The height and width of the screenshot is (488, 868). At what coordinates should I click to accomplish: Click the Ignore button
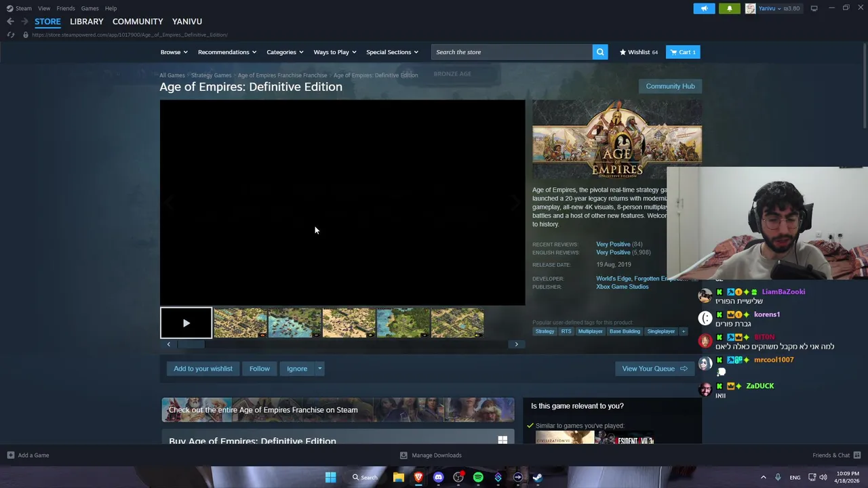[297, 369]
